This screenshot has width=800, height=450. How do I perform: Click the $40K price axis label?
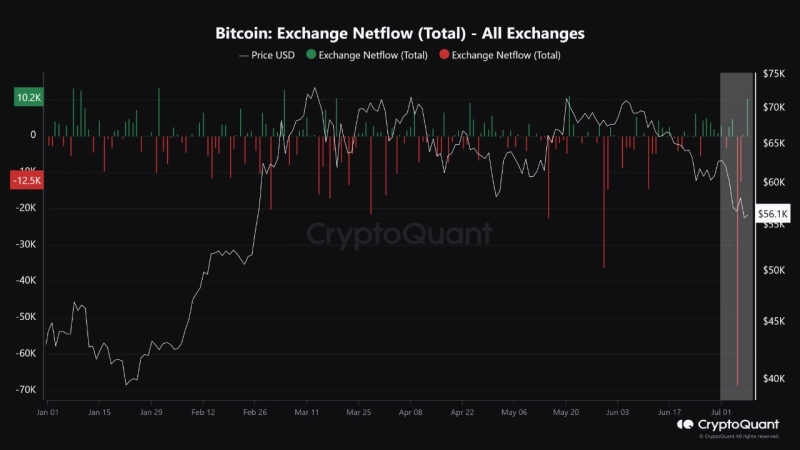click(773, 379)
